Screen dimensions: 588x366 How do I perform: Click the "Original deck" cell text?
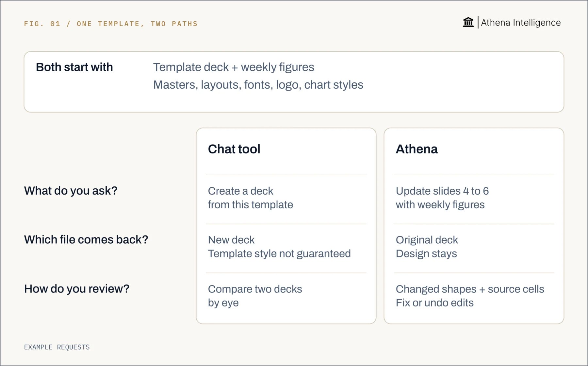(427, 240)
